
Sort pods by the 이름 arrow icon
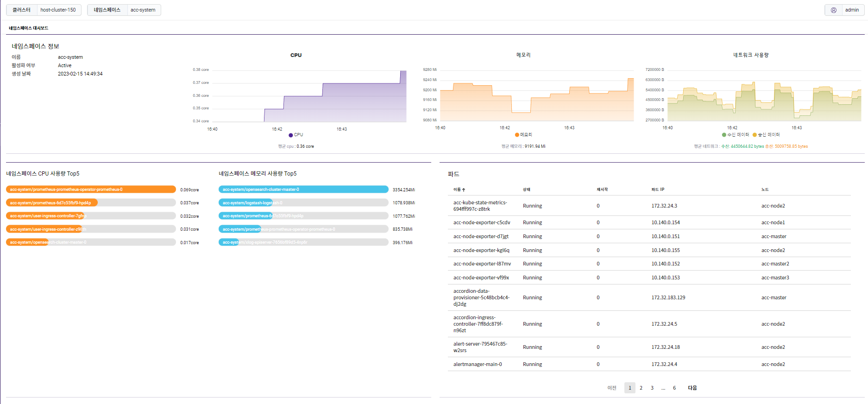coord(464,190)
